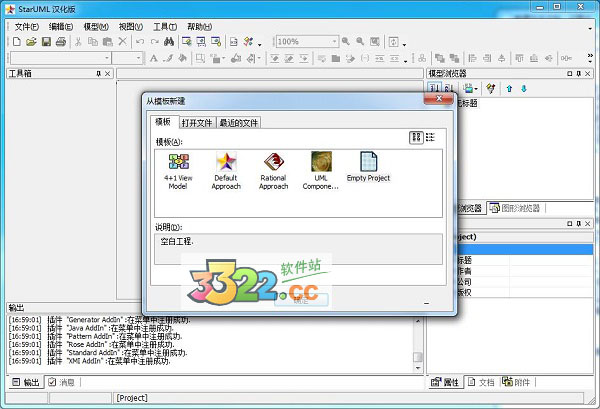Viewport: 600px width, 409px height.
Task: Open the 编辑(E) menu
Action: pos(61,27)
